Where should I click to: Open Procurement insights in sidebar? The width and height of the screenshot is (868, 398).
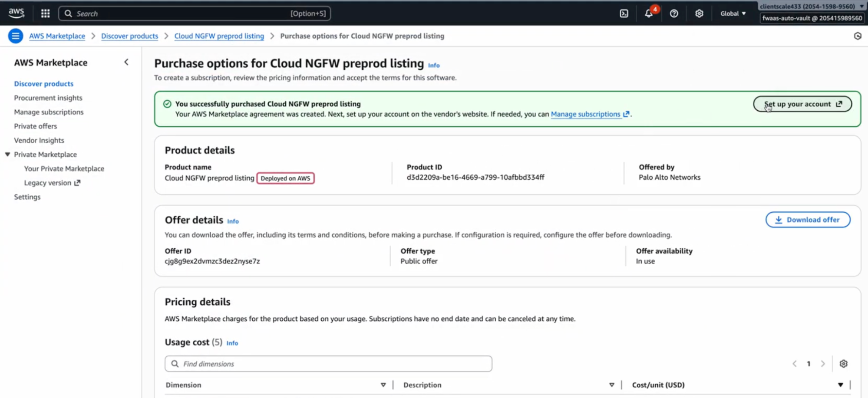click(48, 98)
